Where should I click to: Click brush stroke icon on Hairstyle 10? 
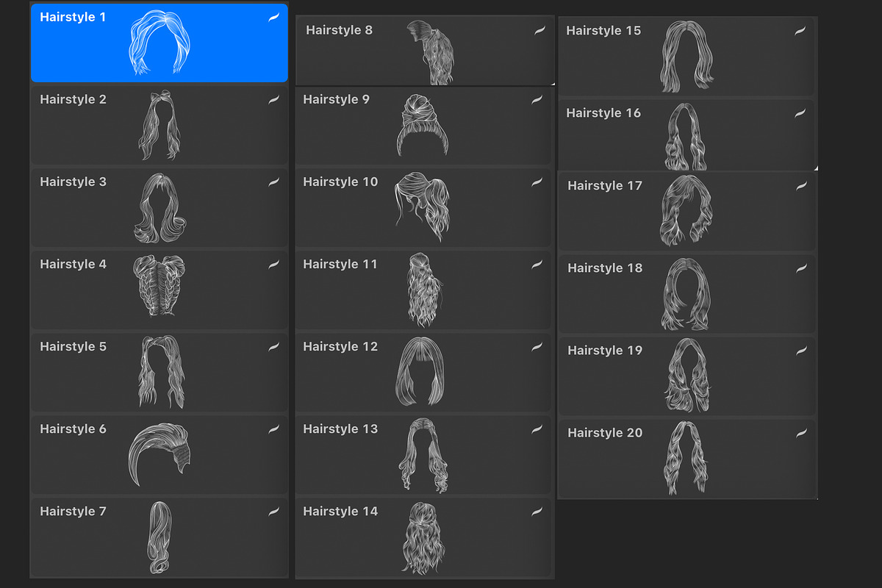537,182
